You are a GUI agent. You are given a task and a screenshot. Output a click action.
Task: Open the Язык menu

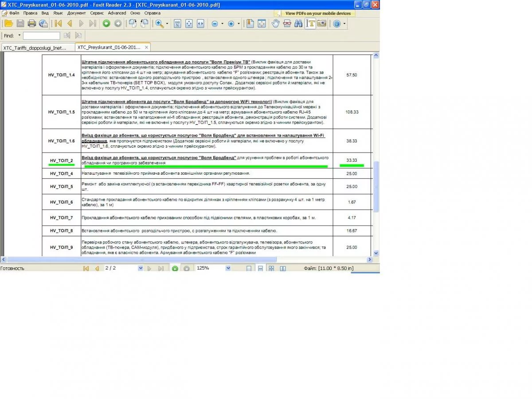58,13
